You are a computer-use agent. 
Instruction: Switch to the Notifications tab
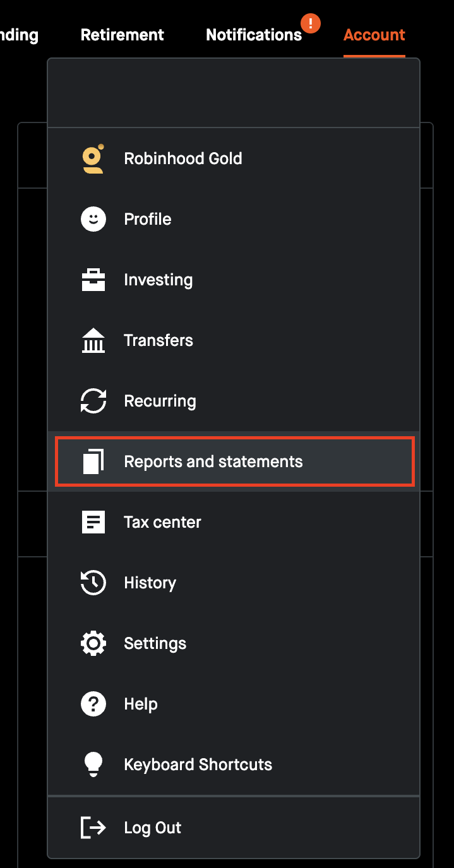point(254,35)
